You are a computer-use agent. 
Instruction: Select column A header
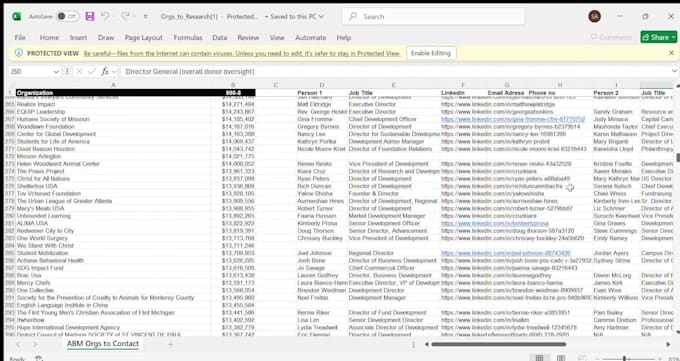(114, 85)
